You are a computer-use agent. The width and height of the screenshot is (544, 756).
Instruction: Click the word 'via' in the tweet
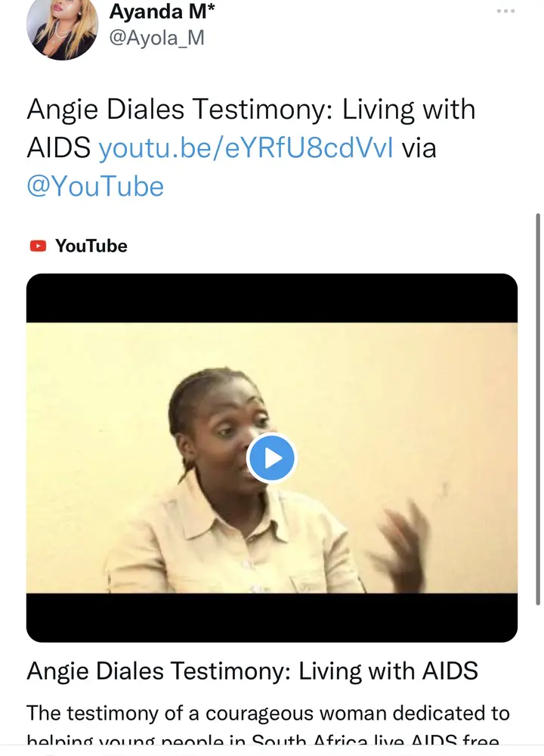[419, 147]
